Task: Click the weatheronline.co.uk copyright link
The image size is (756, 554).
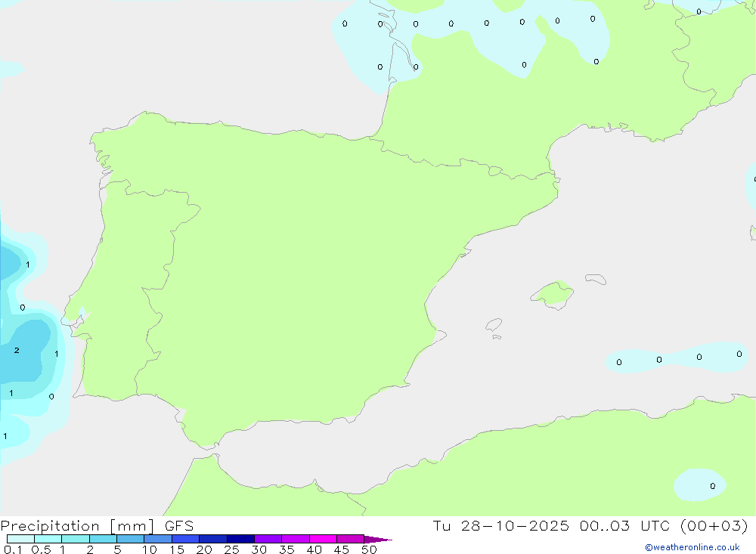Action: click(x=692, y=547)
